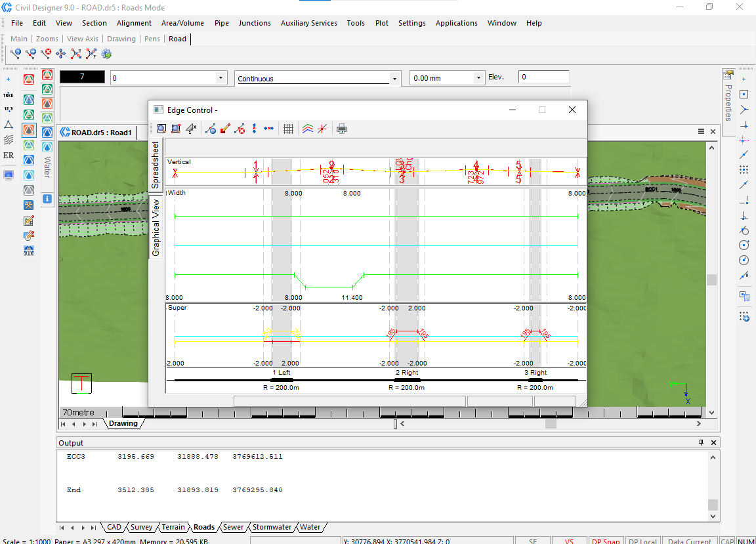
Task: Click the pencil edit icon in Edge Control
Action: [225, 129]
